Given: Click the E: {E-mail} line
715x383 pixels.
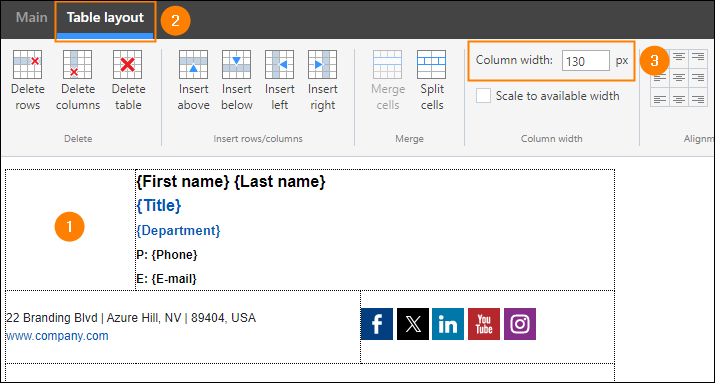Looking at the screenshot, I should (166, 279).
